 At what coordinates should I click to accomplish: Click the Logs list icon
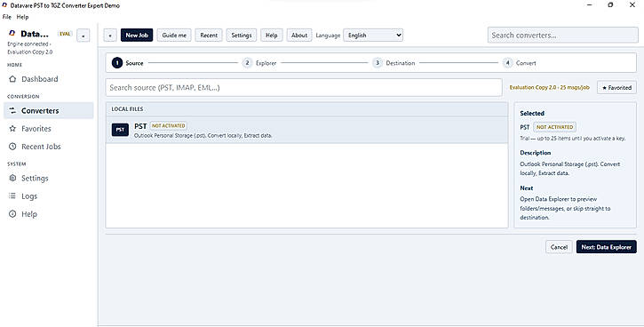point(12,196)
